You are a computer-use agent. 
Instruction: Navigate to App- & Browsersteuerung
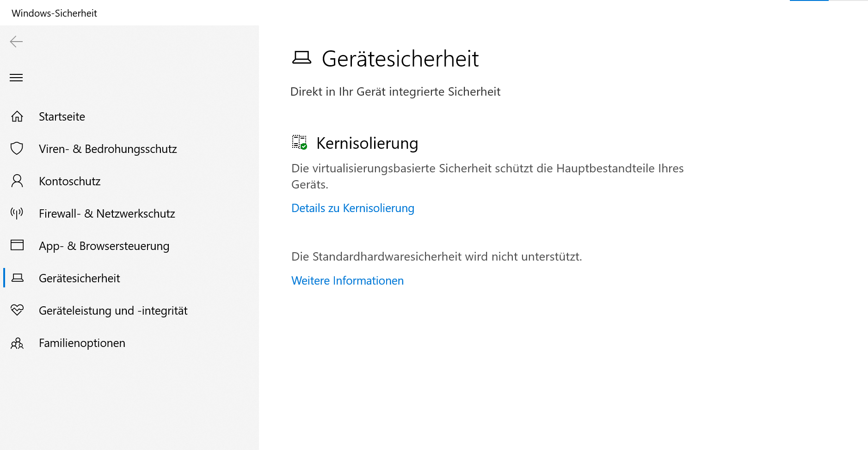(129, 246)
